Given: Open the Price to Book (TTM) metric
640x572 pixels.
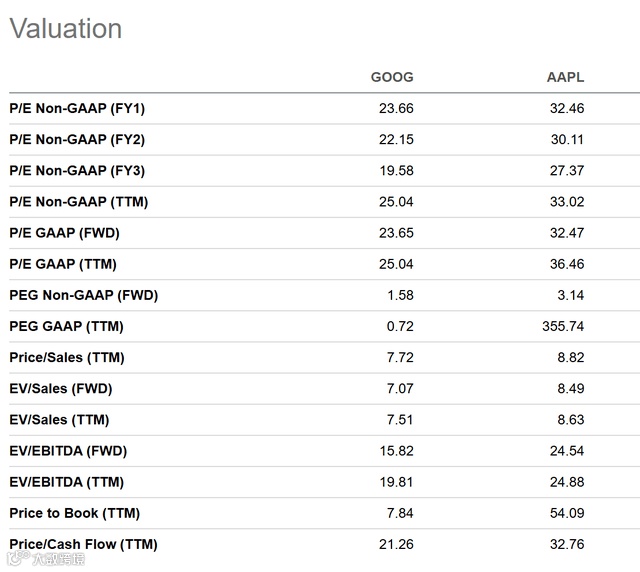Looking at the screenshot, I should click(x=75, y=513).
